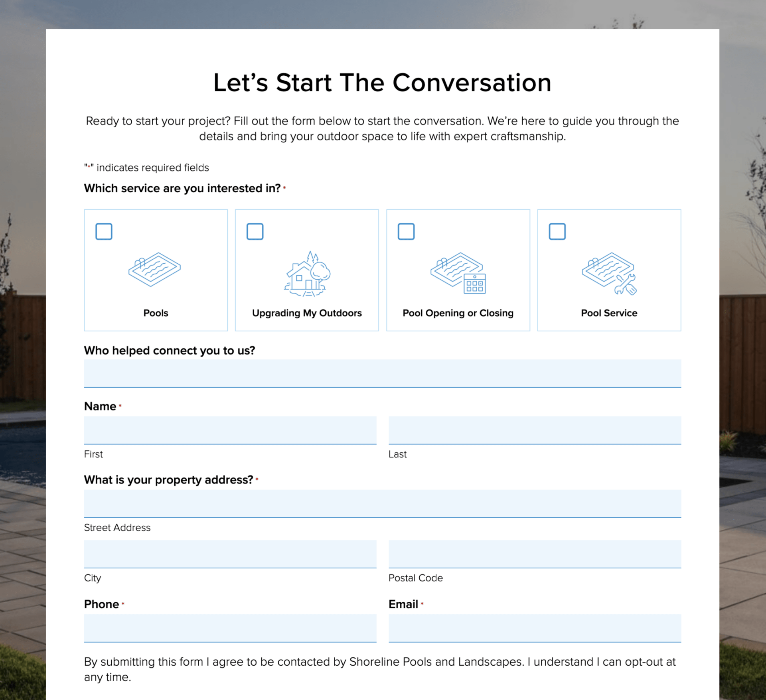Check the Pool Opening or Closing box
Viewport: 766px width, 700px height.
tap(406, 231)
